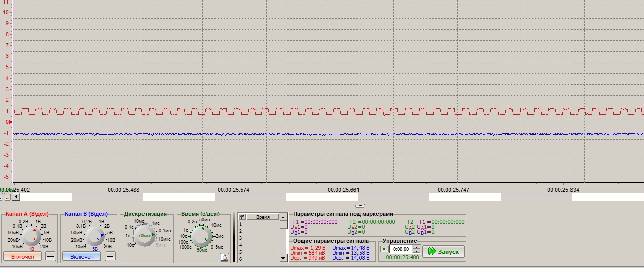This screenshot has width=644, height=268.
Task: Collapse the control panel with the down-arrow handle
Action: coord(361,206)
